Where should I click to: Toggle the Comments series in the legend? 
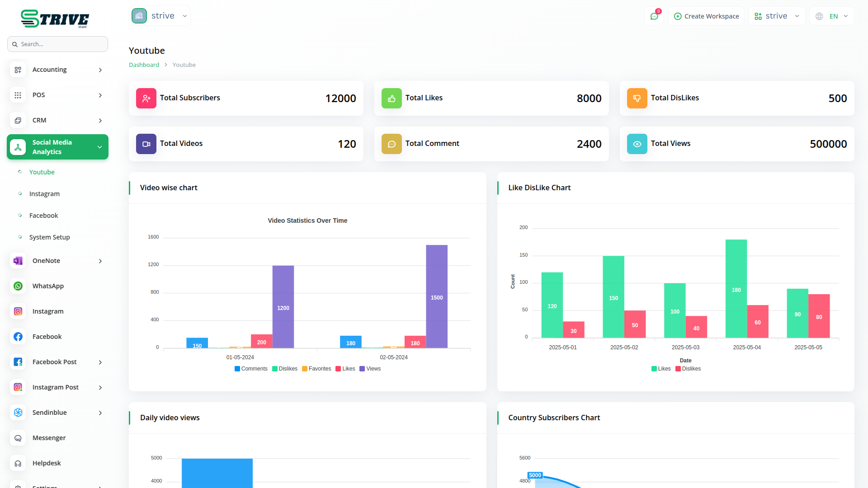pyautogui.click(x=251, y=369)
